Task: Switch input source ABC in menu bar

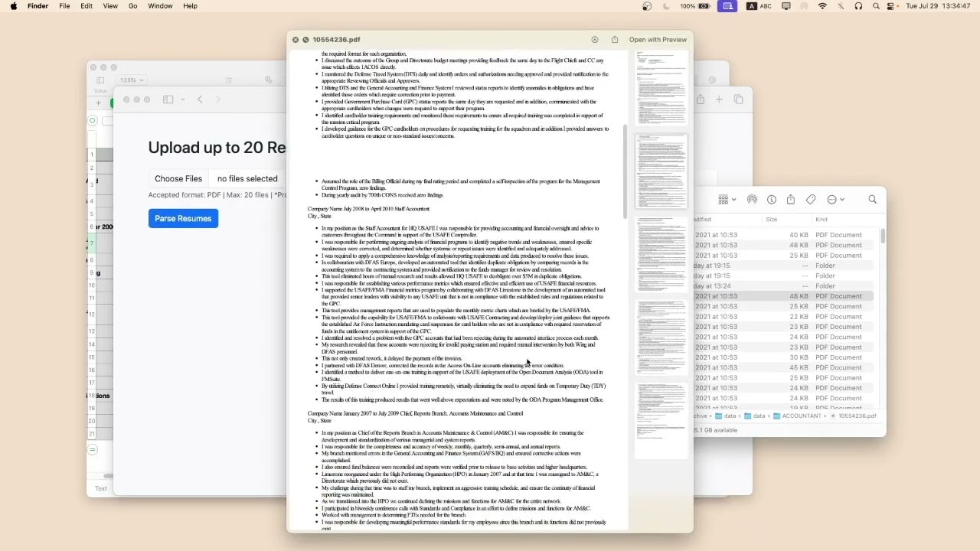Action: tap(759, 6)
